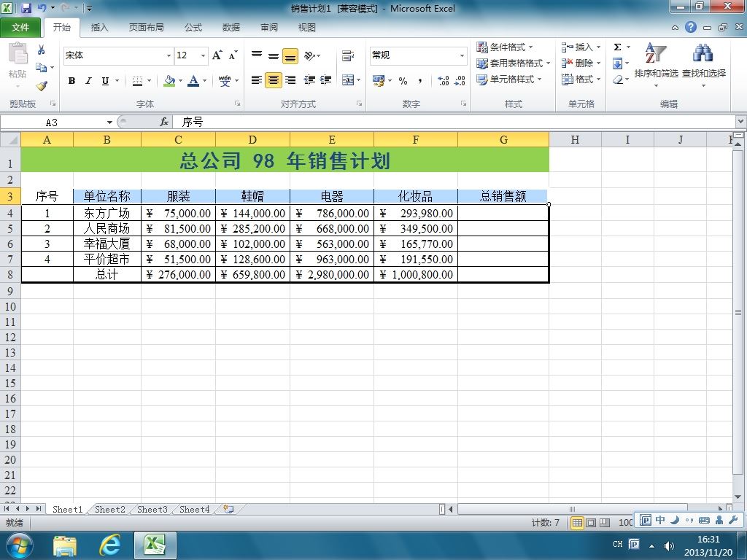747x560 pixels.
Task: Click the AutoSum sigma icon
Action: [617, 47]
